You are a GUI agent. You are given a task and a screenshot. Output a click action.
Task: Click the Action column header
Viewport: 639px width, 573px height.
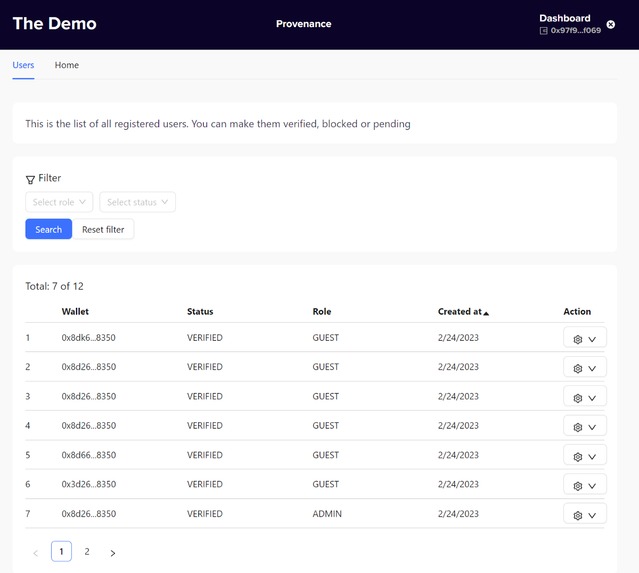tap(577, 311)
